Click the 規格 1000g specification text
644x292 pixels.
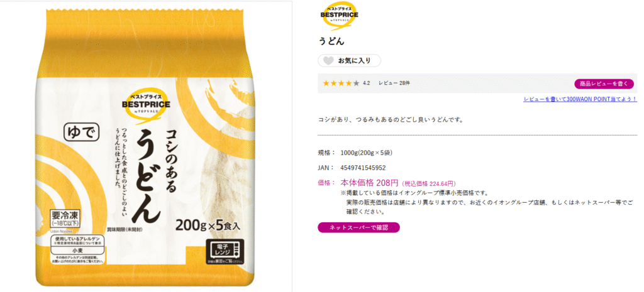tap(355, 153)
